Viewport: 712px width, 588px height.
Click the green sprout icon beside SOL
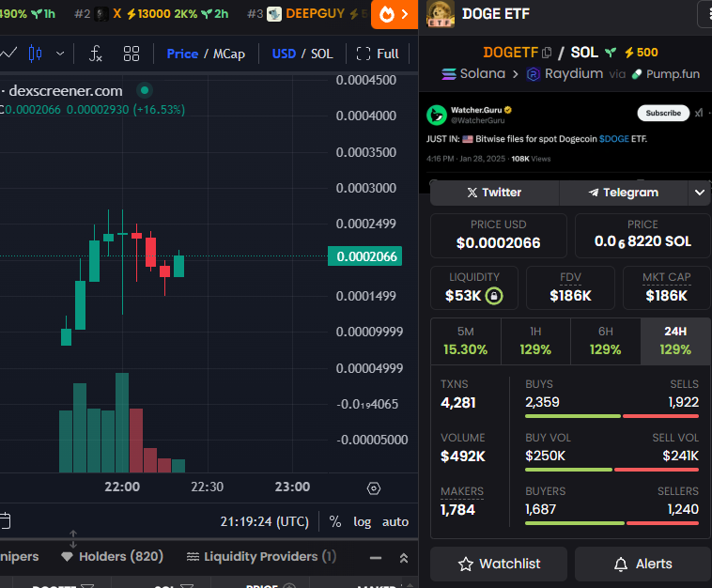tap(611, 53)
